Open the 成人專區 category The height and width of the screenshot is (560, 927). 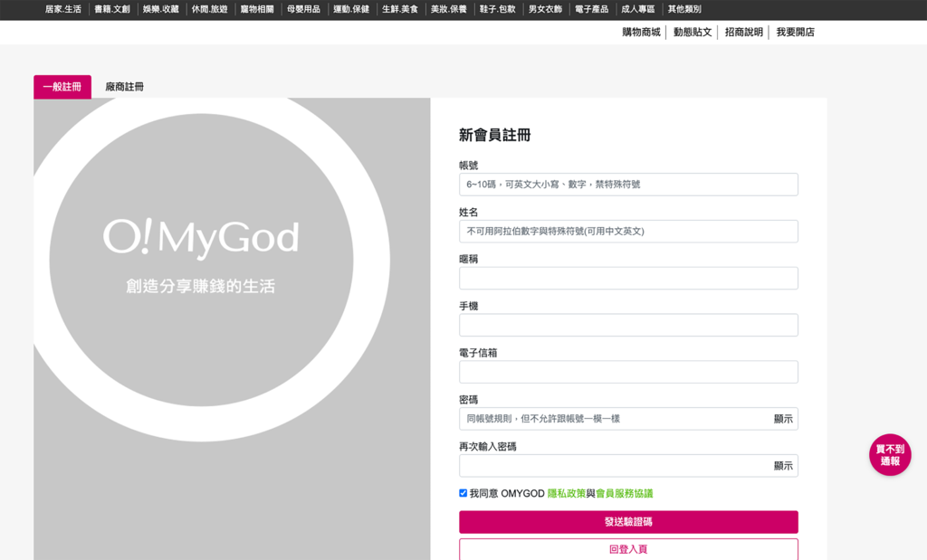638,9
